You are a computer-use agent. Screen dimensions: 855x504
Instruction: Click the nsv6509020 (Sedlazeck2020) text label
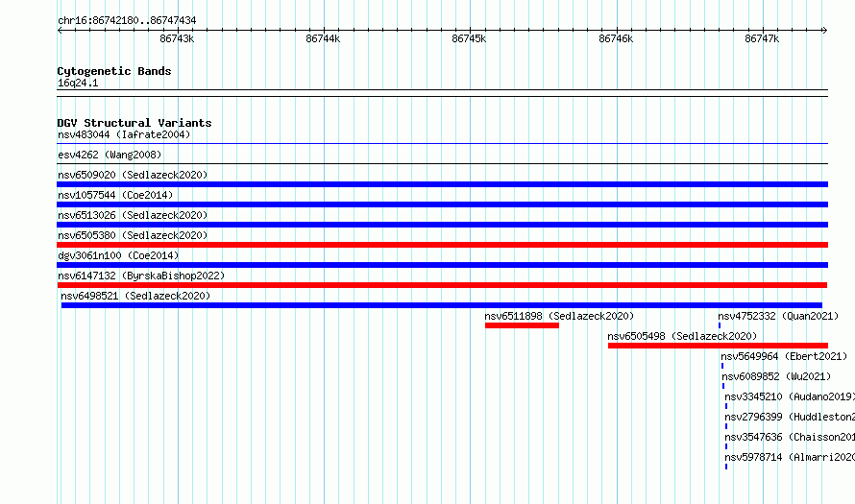coord(133,175)
